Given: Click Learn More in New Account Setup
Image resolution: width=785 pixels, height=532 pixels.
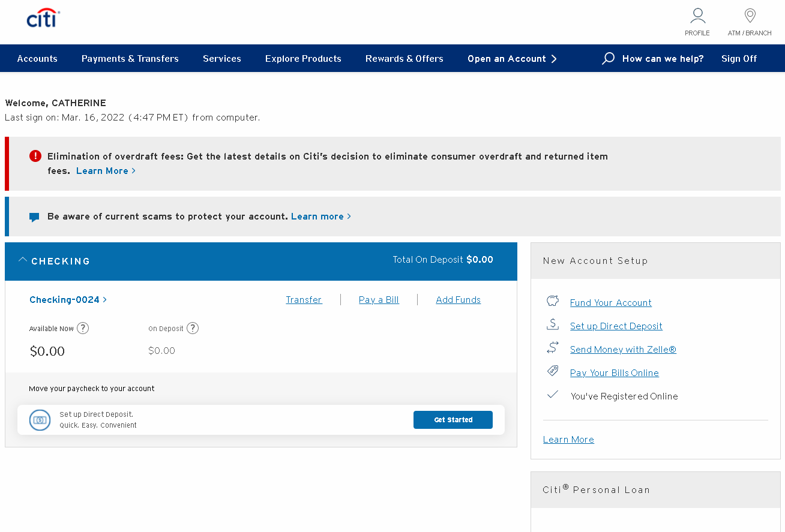Looking at the screenshot, I should pyautogui.click(x=568, y=440).
